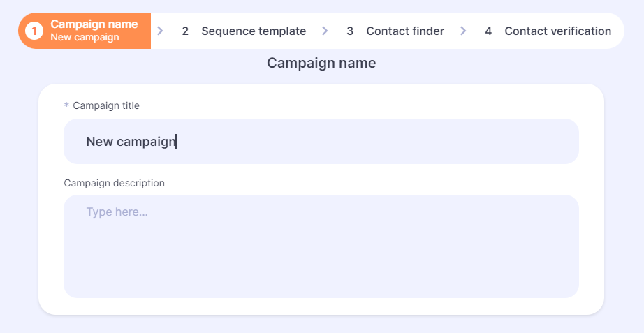Open the Contact finder step
This screenshot has height=333, width=644.
(x=405, y=31)
